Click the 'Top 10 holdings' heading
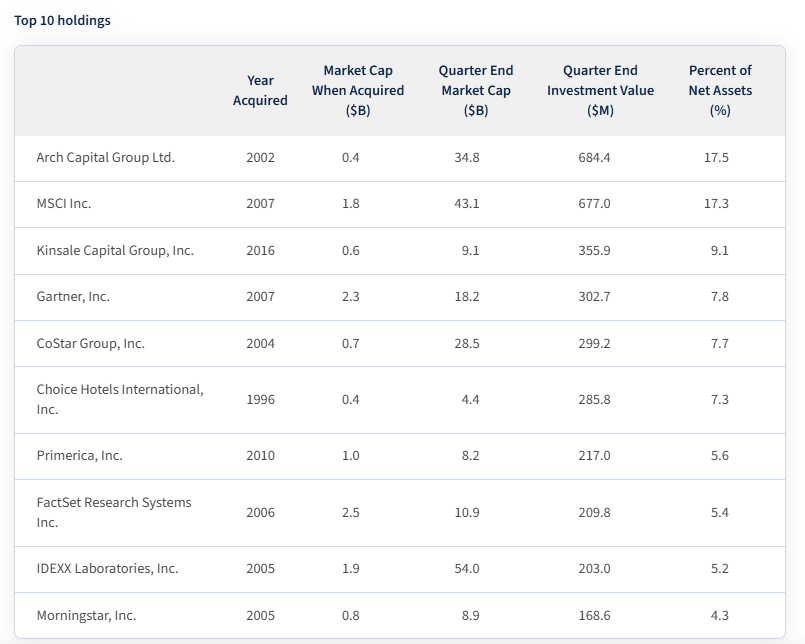The height and width of the screenshot is (644, 805). [x=62, y=21]
